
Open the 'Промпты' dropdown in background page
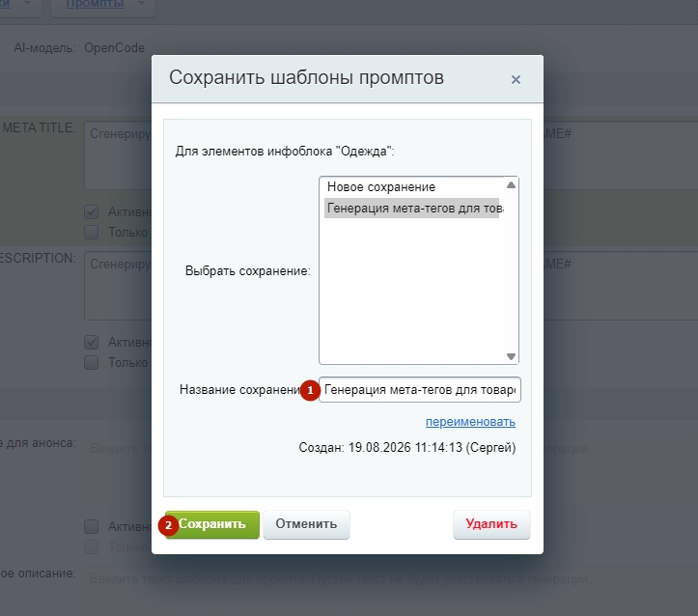103,6
